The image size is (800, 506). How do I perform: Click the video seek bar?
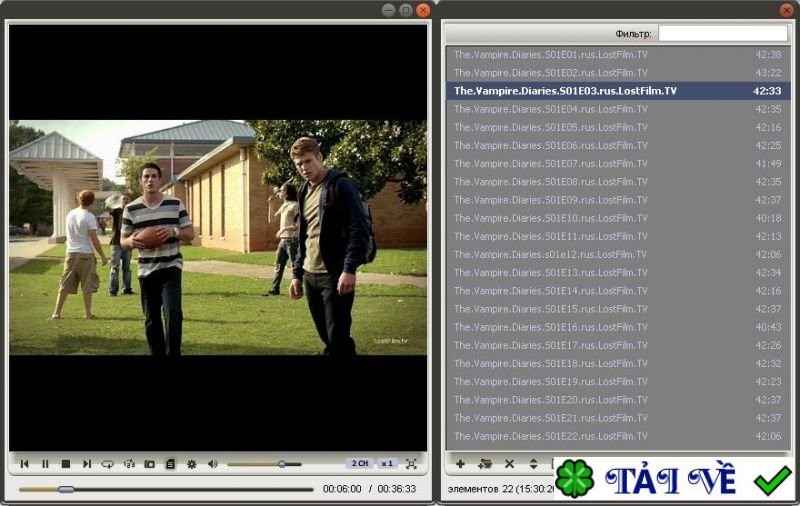click(x=165, y=489)
